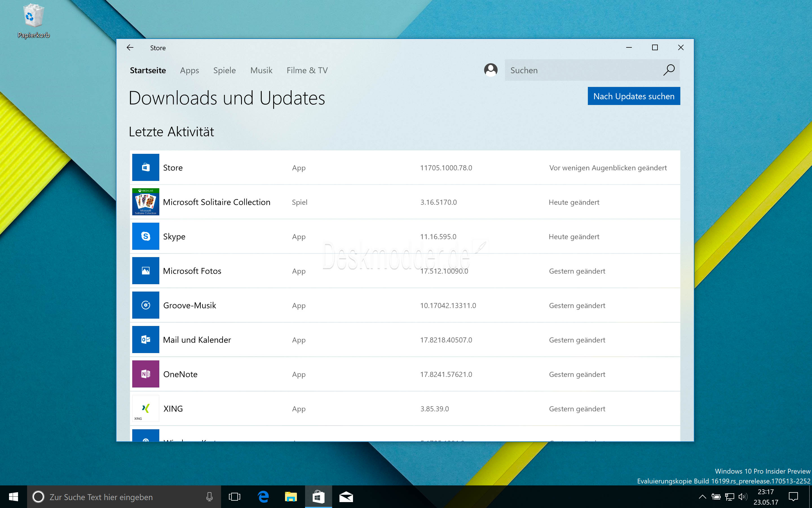This screenshot has height=508, width=812.
Task: Go back with the Store back arrow
Action: tap(130, 48)
